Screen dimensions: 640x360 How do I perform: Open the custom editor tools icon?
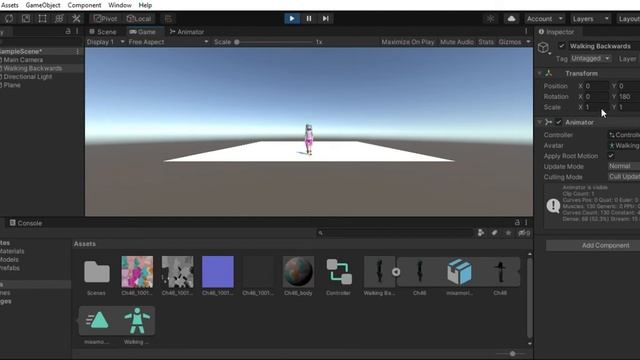[76, 19]
